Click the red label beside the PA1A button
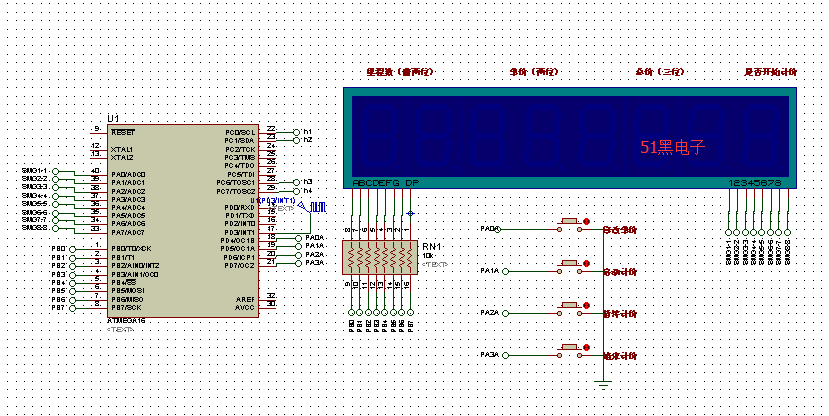Viewport: 829px width, 416px height. tap(621, 272)
